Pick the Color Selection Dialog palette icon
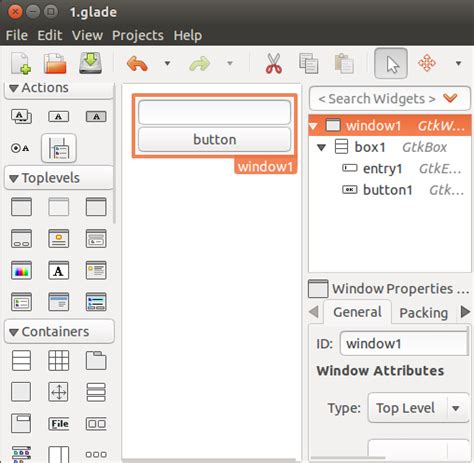The width and height of the screenshot is (474, 463). coord(21,270)
